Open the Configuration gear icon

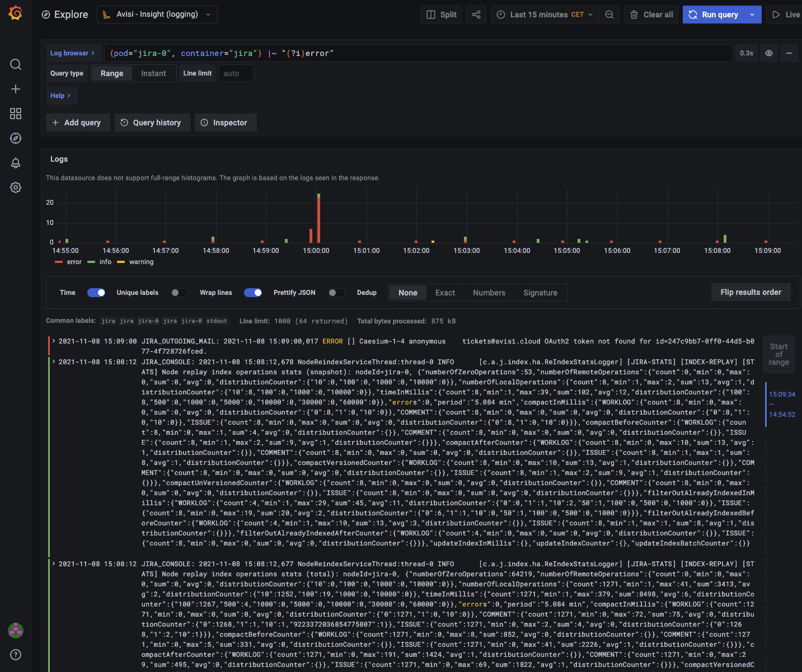tap(16, 187)
